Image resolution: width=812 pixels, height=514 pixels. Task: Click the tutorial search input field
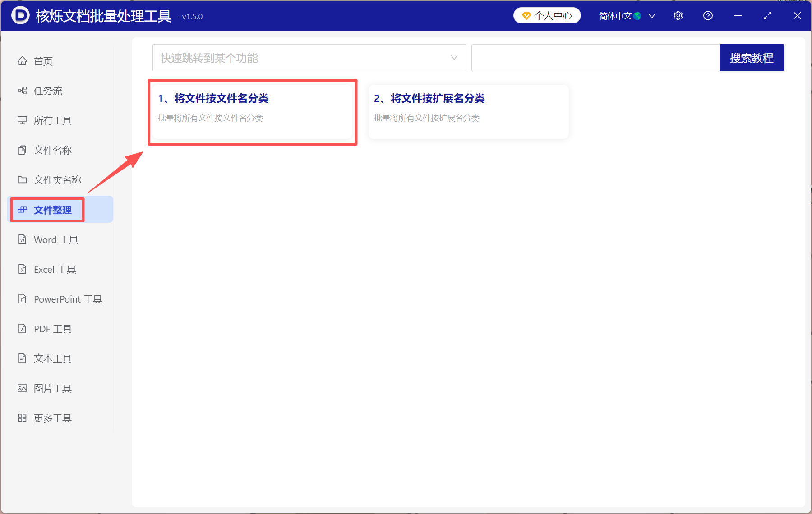(x=586, y=58)
